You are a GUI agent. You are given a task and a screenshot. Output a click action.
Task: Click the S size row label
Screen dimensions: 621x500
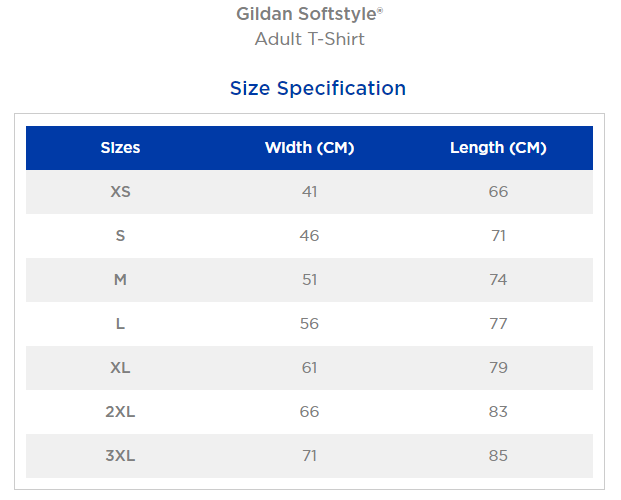(x=120, y=236)
